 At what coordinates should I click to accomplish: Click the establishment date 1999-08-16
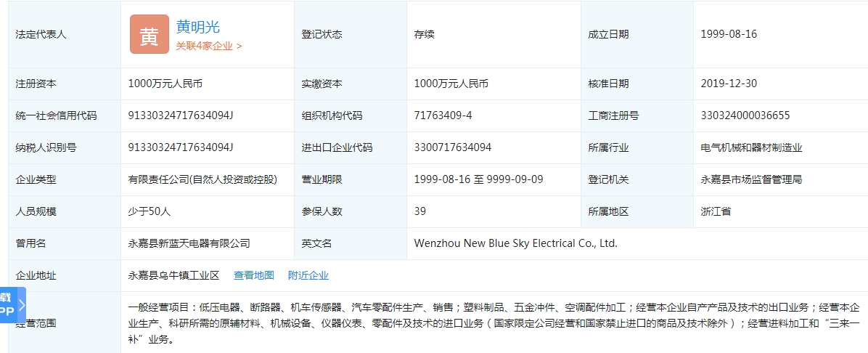[729, 34]
